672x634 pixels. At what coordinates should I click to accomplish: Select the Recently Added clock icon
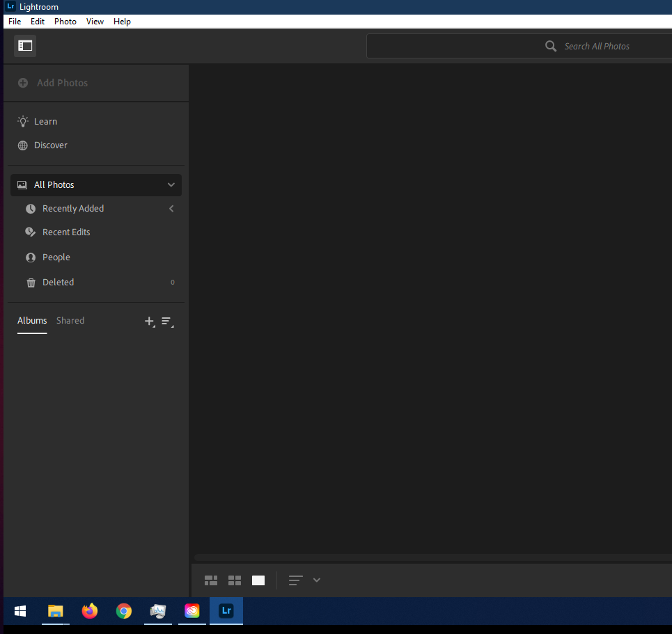point(31,209)
